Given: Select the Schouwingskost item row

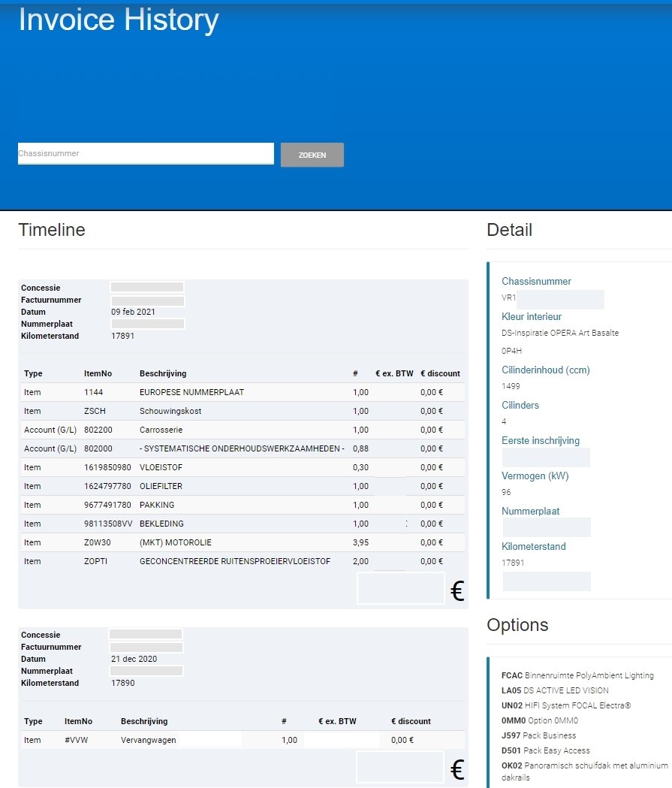Looking at the screenshot, I should pyautogui.click(x=170, y=411).
